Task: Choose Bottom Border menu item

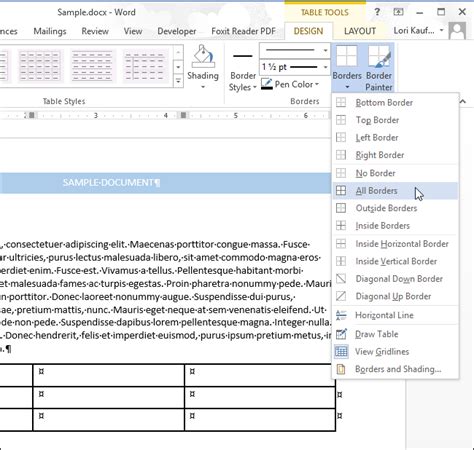Action: pyautogui.click(x=395, y=102)
